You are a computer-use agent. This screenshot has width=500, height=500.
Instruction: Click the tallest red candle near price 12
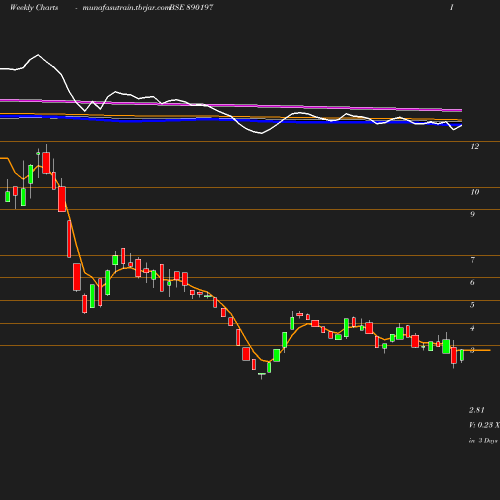[46, 163]
